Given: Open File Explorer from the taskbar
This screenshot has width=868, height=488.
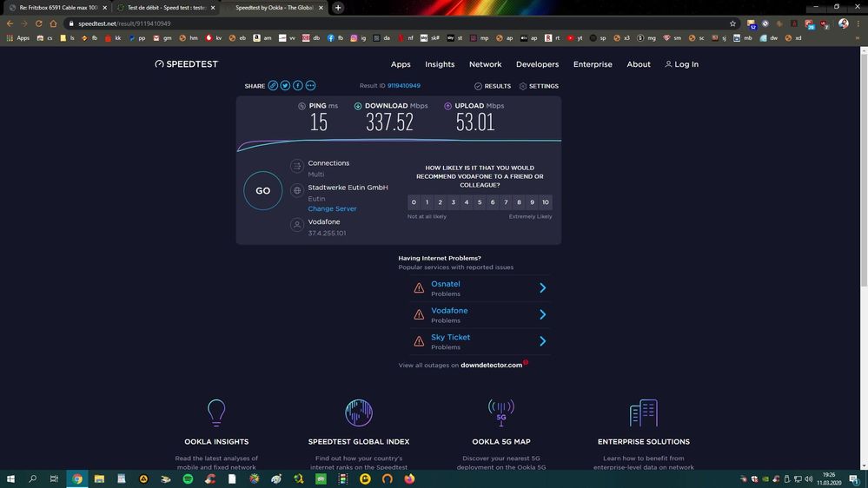Looking at the screenshot, I should (x=99, y=478).
